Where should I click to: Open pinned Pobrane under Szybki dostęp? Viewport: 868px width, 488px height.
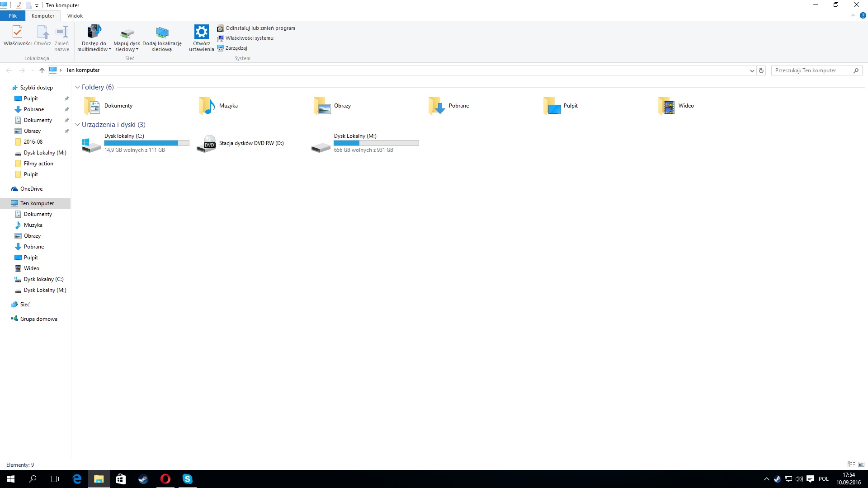34,109
